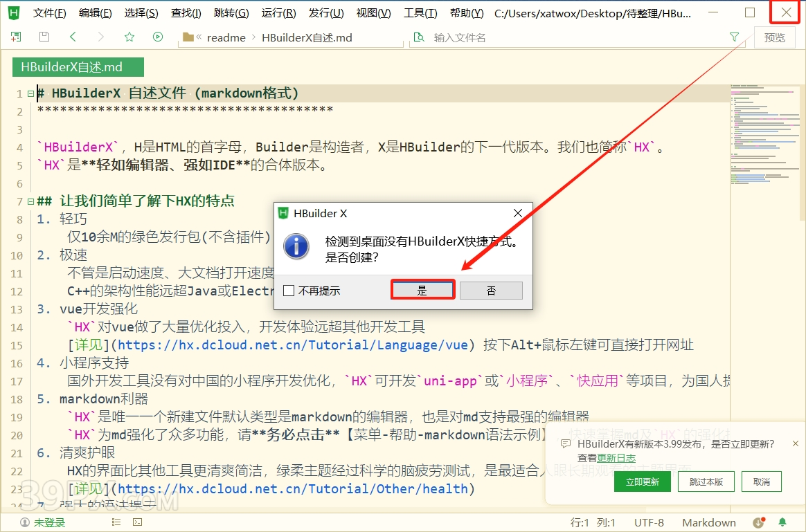Click the '6. 清爽护眼' line
This screenshot has width=806, height=532.
[76, 452]
